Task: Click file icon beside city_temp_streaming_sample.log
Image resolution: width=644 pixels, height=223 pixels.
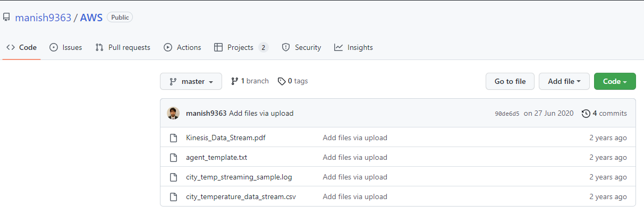Action: pyautogui.click(x=173, y=177)
